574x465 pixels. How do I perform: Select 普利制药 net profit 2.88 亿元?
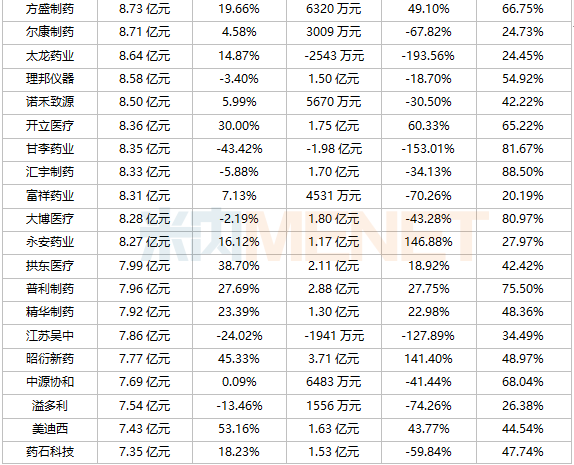[x=334, y=289]
